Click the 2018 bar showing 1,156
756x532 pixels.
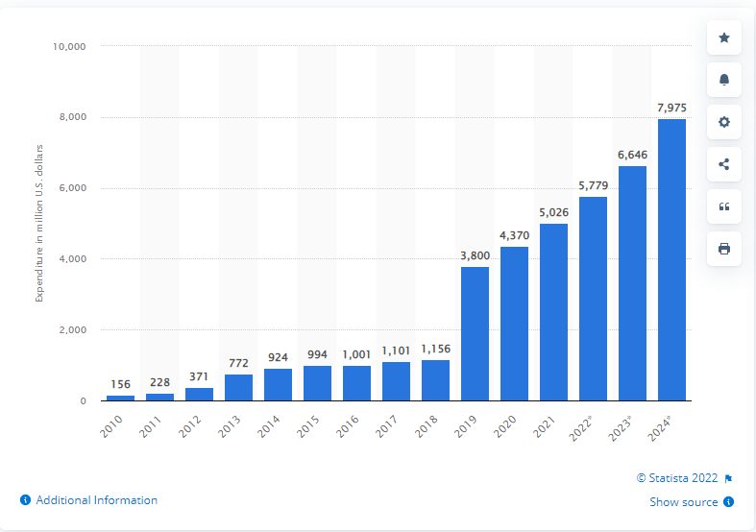coord(435,380)
